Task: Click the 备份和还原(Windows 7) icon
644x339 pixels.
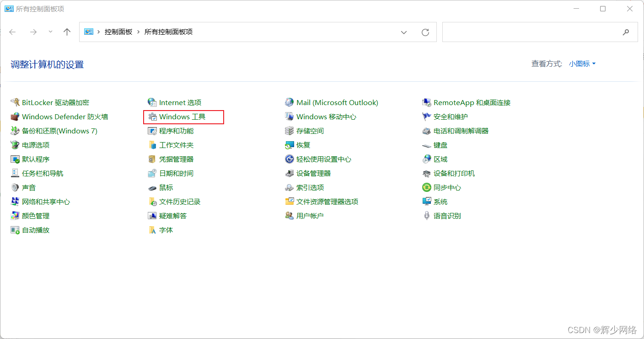Action: 15,131
